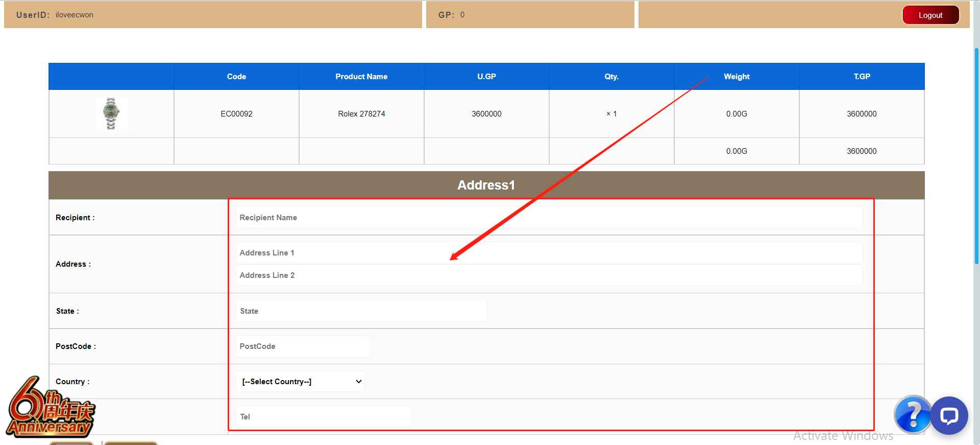This screenshot has width=980, height=445.
Task: Select the unit GP 3600000 cell
Action: pos(486,114)
